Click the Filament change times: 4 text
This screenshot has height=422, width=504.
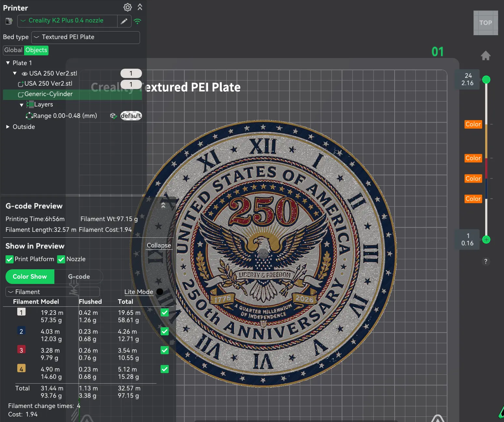pos(44,406)
